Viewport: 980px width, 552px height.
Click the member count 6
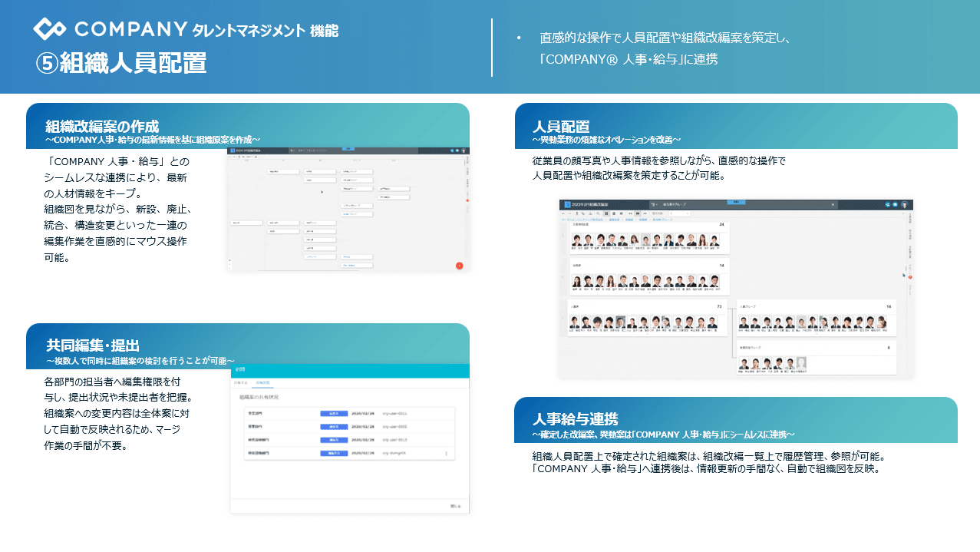pos(889,347)
